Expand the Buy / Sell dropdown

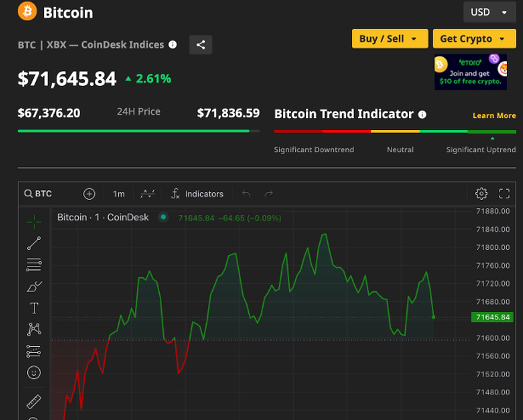pos(389,39)
